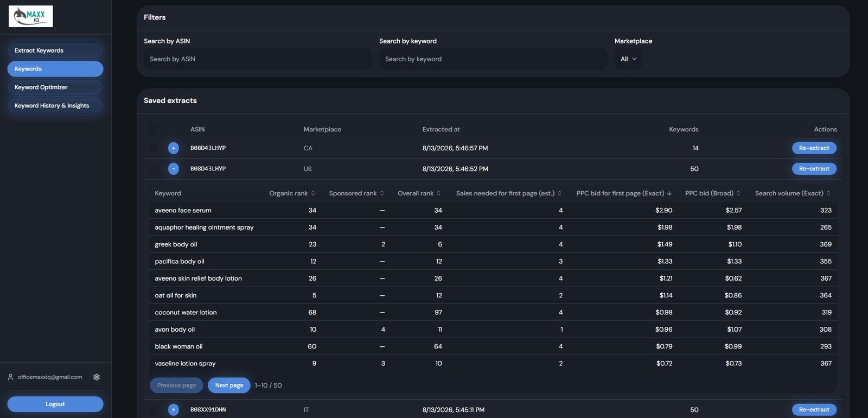The height and width of the screenshot is (418, 868).
Task: Re-extract the US B08D43LHYP entry
Action: click(814, 169)
